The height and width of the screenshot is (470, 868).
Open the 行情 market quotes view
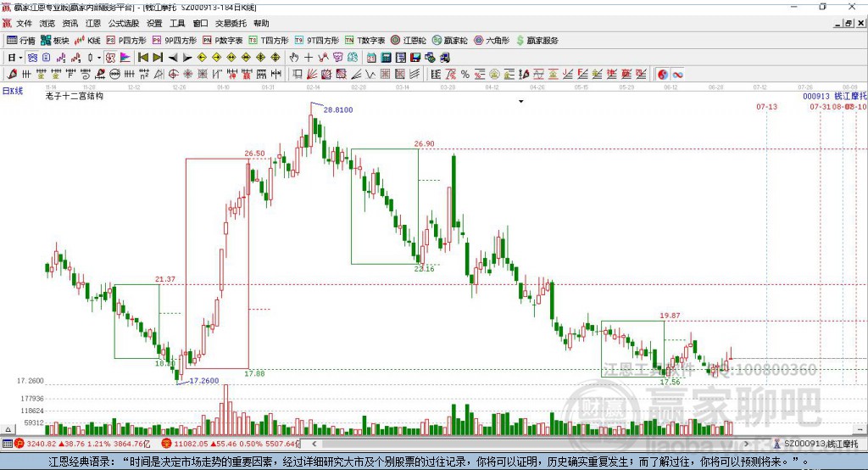[20, 41]
